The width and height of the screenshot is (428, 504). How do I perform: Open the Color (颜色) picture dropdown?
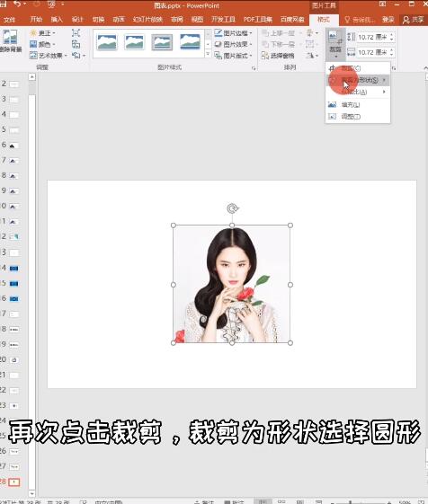click(42, 44)
